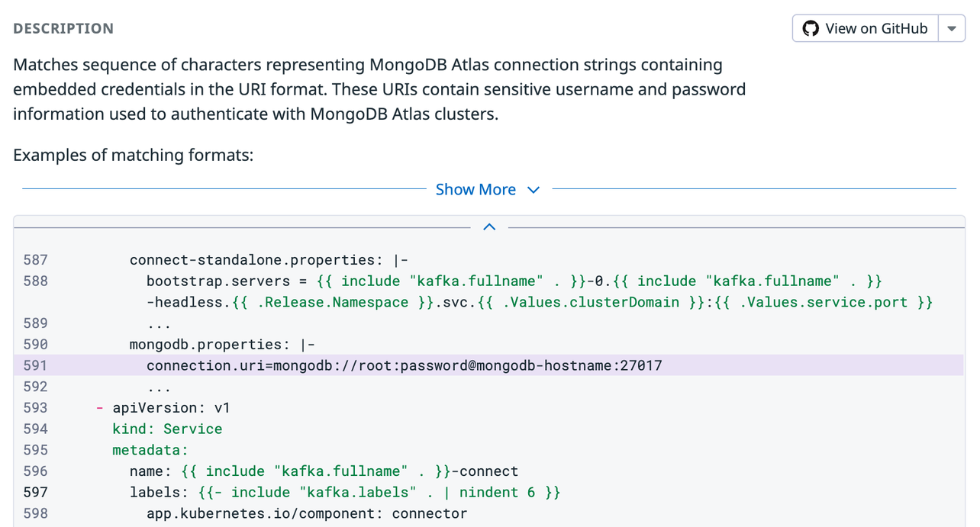Click the GitHub octocat logo icon
The height and width of the screenshot is (527, 980).
point(811,28)
